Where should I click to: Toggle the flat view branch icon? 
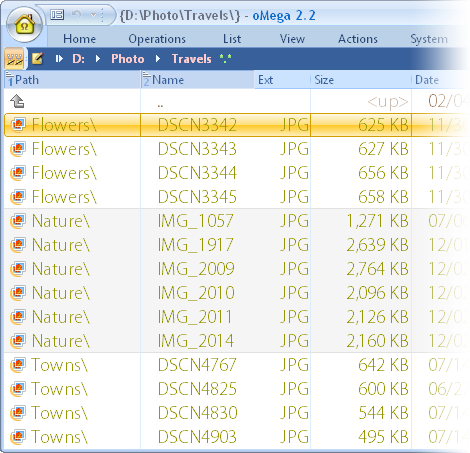tap(14, 59)
